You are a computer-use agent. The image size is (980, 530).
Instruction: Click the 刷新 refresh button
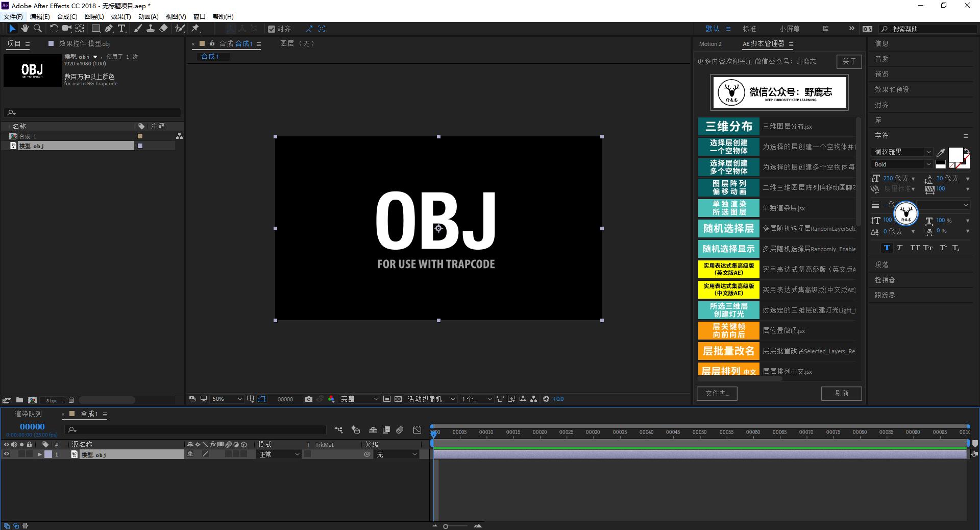point(841,393)
